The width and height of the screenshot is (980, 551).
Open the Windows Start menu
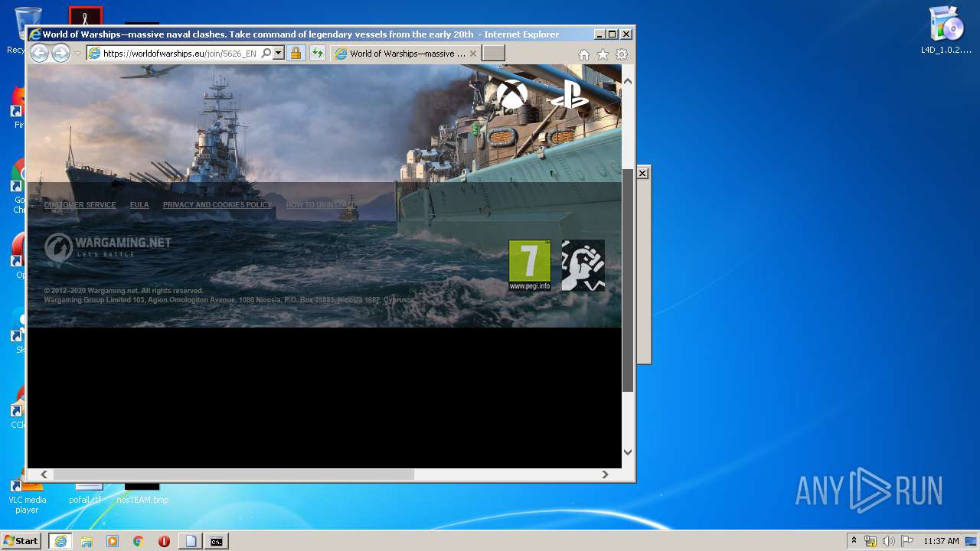(x=21, y=541)
